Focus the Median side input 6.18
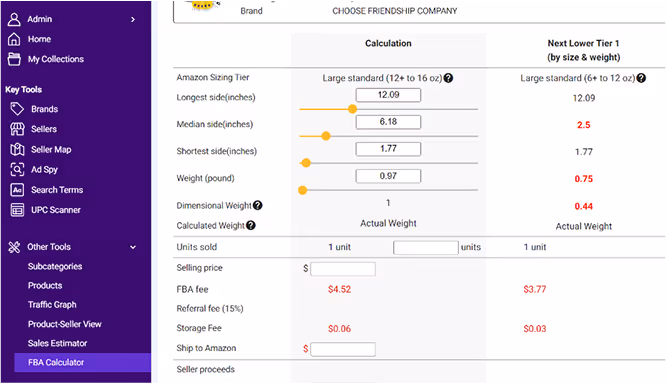 pyautogui.click(x=388, y=122)
